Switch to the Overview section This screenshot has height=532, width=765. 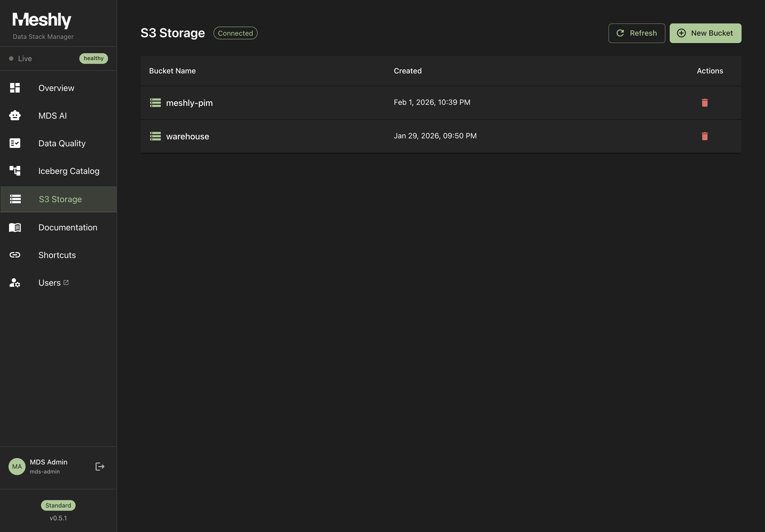coord(56,88)
